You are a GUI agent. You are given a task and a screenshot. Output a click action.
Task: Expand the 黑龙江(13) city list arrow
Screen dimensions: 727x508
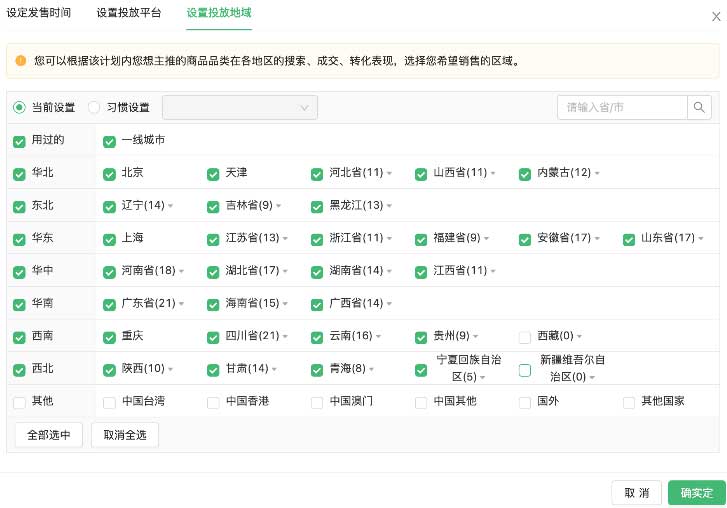(389, 206)
